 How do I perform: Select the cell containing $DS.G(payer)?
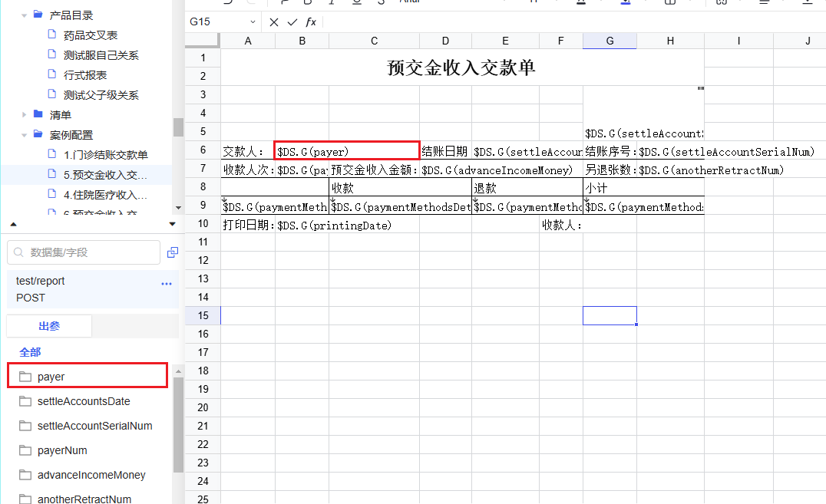(x=347, y=150)
